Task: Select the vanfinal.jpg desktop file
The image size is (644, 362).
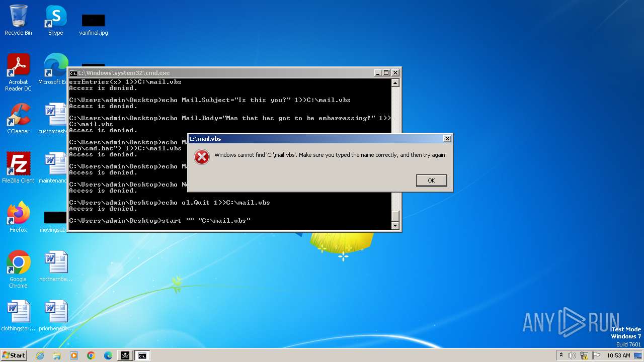Action: pos(94,24)
